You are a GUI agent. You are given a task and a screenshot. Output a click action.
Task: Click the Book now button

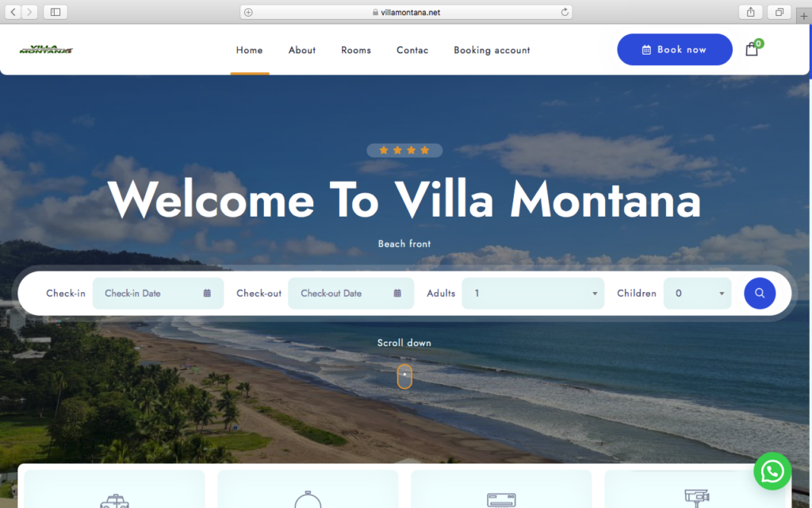[x=675, y=50]
